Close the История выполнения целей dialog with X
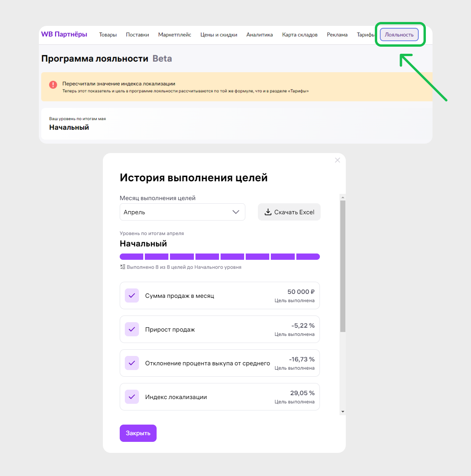The height and width of the screenshot is (476, 471). 338,160
